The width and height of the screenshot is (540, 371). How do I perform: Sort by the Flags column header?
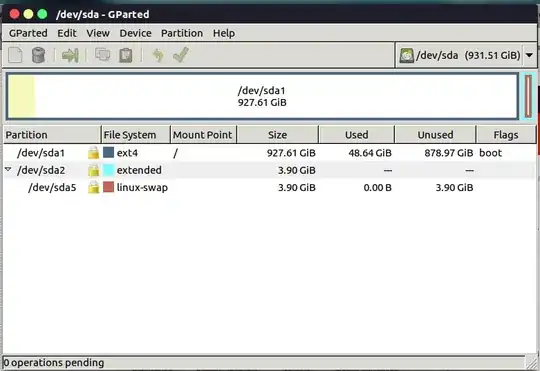point(506,135)
